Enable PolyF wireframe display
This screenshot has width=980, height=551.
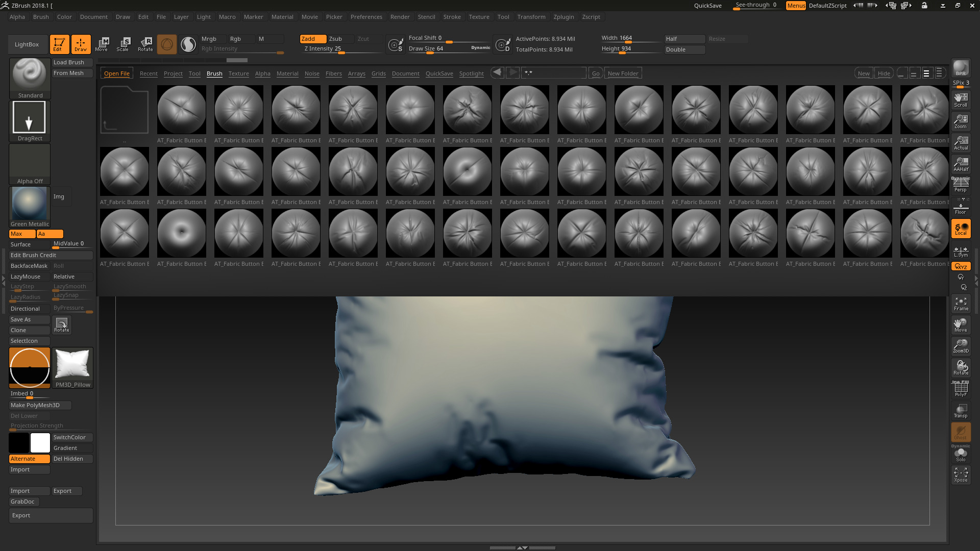tap(961, 389)
